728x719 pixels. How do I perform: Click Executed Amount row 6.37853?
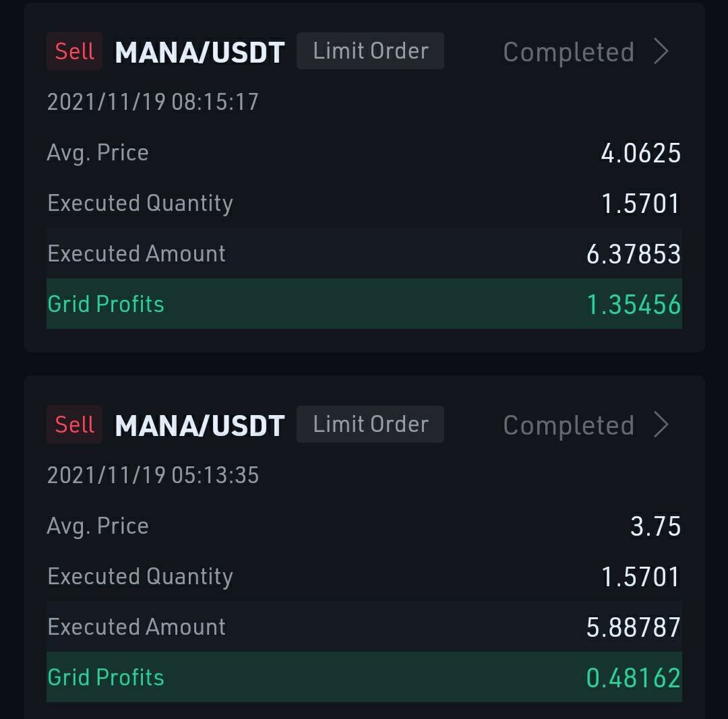tap(364, 253)
